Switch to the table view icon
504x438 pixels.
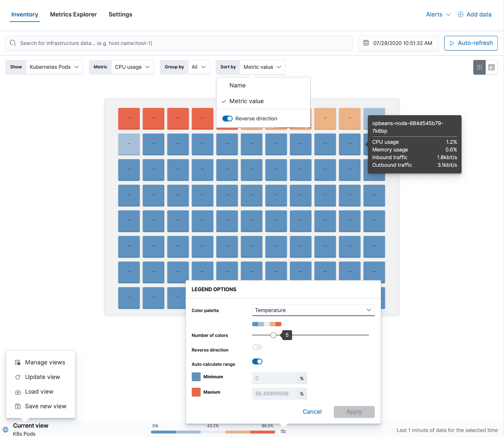(x=491, y=67)
